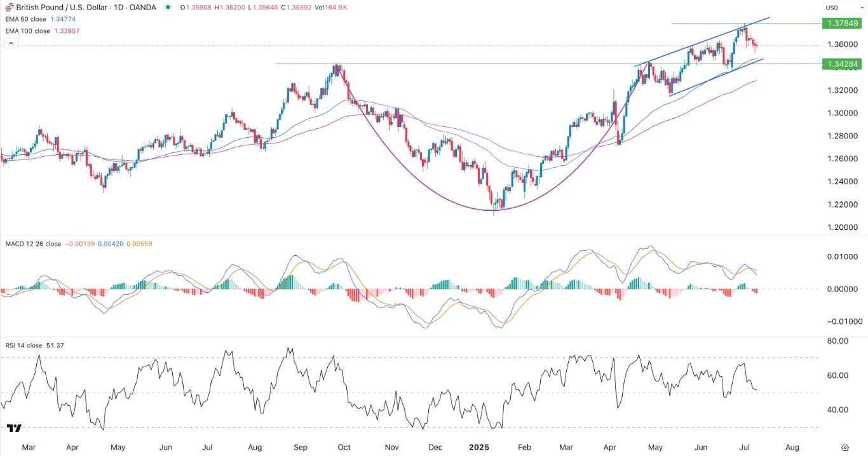The width and height of the screenshot is (868, 456).
Task: Click the GBP/USD currency pair flag icon
Action: point(9,7)
